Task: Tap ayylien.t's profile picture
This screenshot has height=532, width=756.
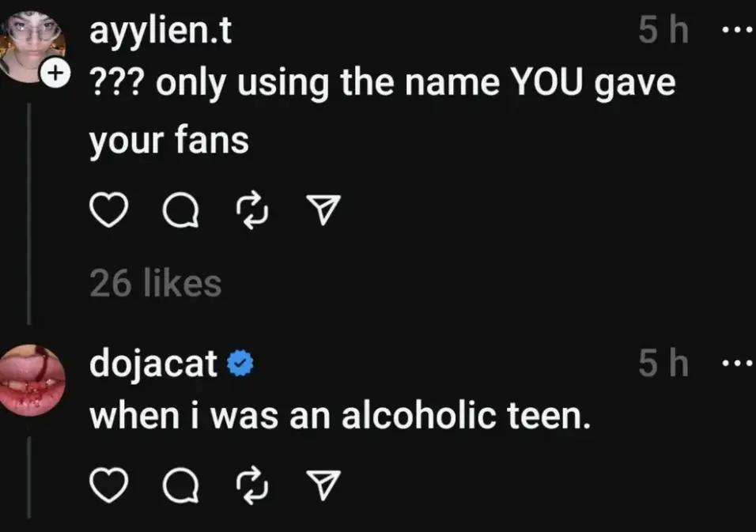Action: (x=30, y=43)
